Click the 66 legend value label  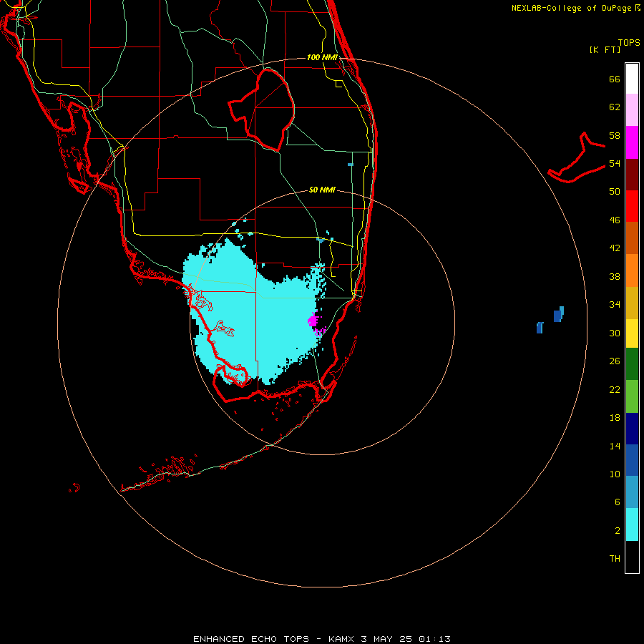click(615, 79)
